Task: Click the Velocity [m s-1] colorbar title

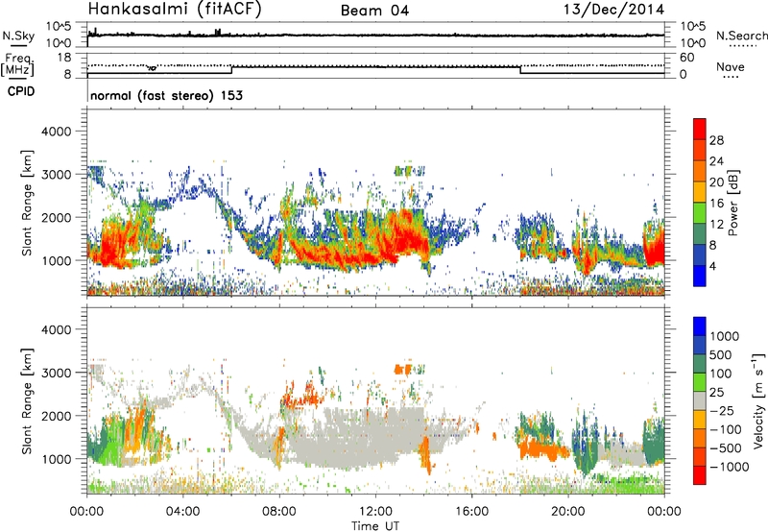Action: pyautogui.click(x=758, y=400)
